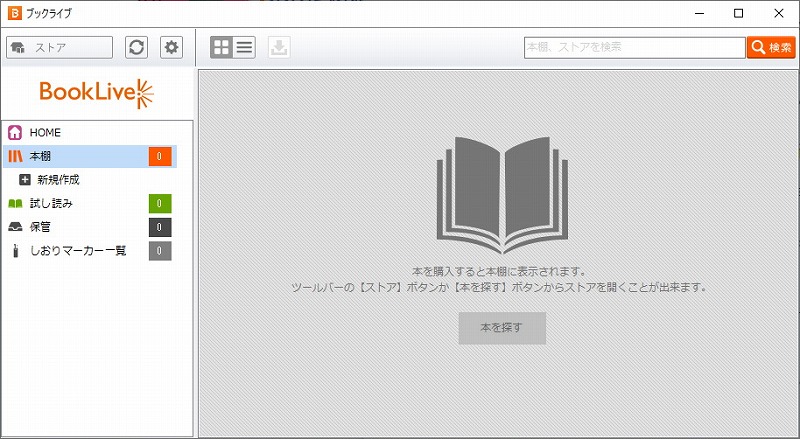Focus the 本棚、ストアを検索 search field
800x439 pixels.
pyautogui.click(x=635, y=47)
